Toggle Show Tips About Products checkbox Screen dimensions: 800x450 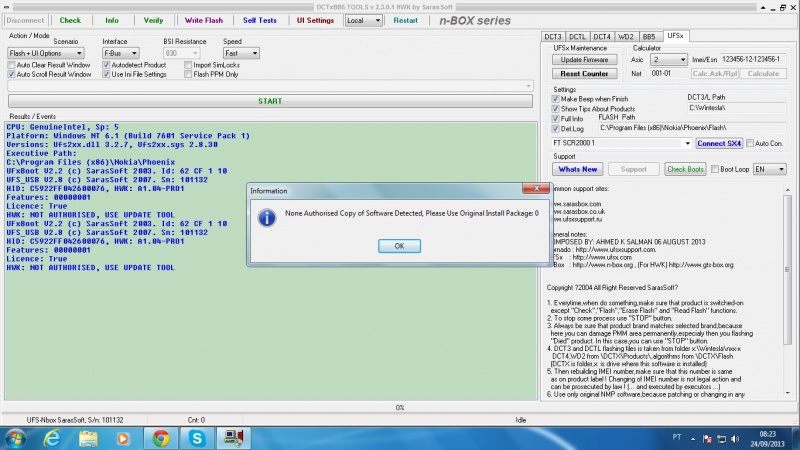coord(555,109)
